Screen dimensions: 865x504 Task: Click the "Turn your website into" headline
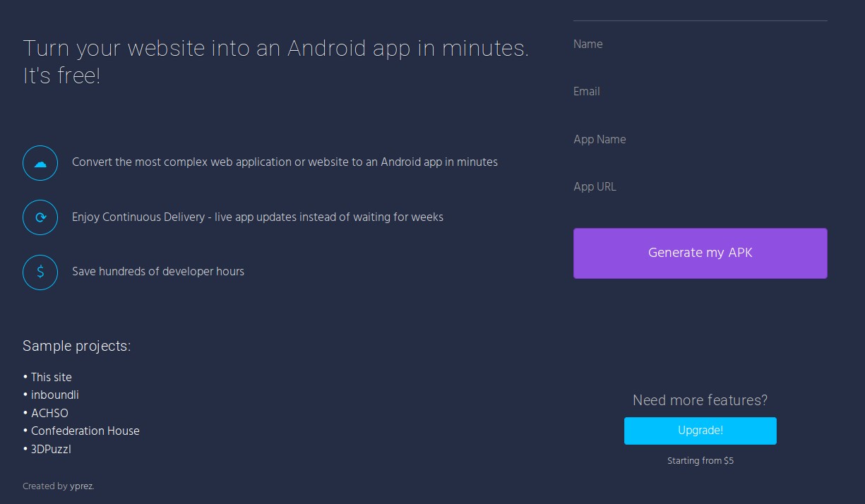click(275, 49)
